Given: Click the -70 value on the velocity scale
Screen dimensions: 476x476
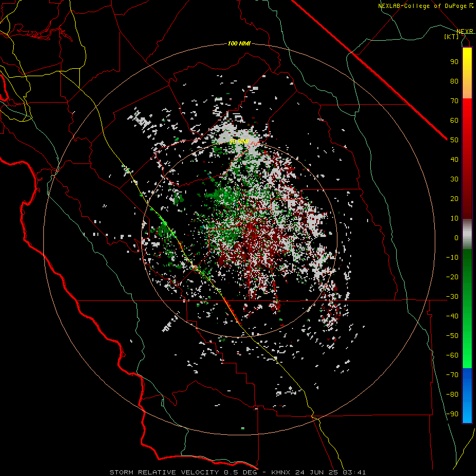Looking at the screenshot, I should click(452, 375).
